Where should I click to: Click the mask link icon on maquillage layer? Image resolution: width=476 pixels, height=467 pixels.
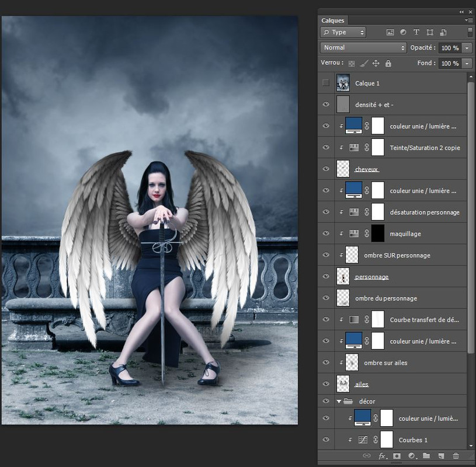point(367,233)
